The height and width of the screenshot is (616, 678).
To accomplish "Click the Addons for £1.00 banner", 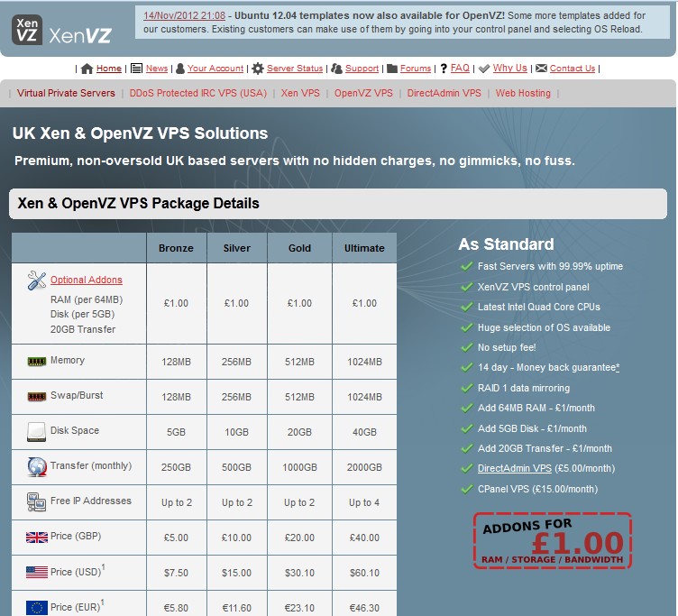I will coord(552,541).
